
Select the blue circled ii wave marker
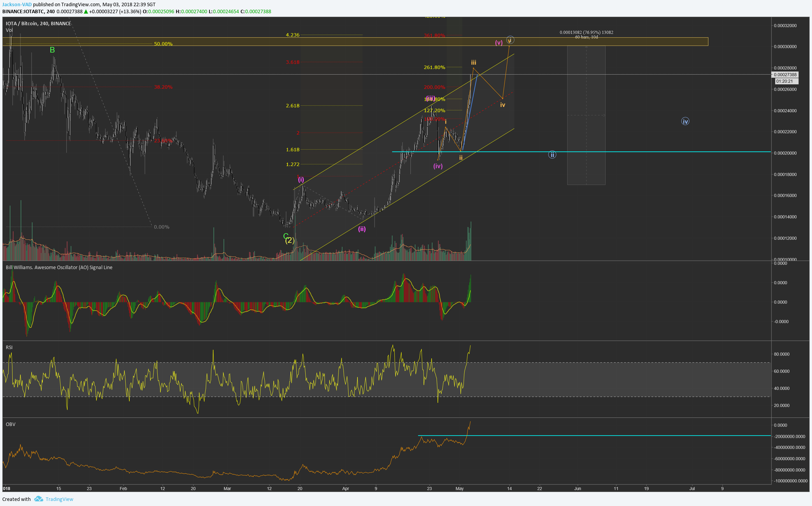tap(552, 155)
